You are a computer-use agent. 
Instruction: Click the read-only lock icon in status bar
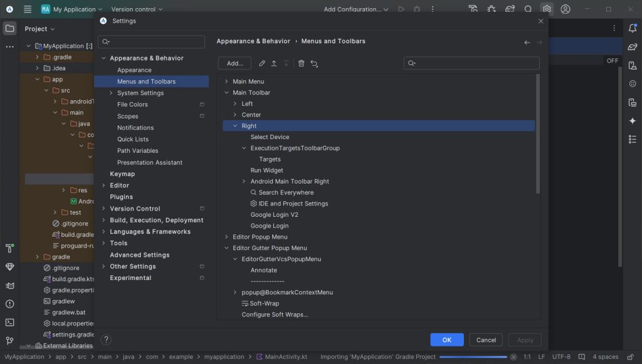[x=631, y=357]
